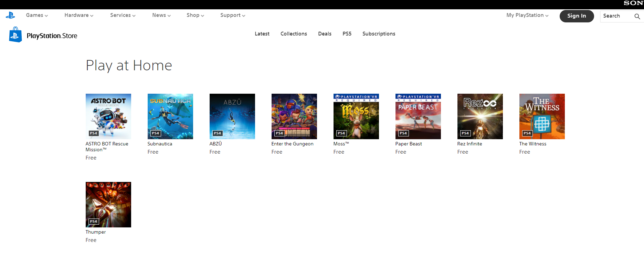The image size is (644, 256).
Task: Open the Subscriptions tab
Action: click(x=379, y=34)
